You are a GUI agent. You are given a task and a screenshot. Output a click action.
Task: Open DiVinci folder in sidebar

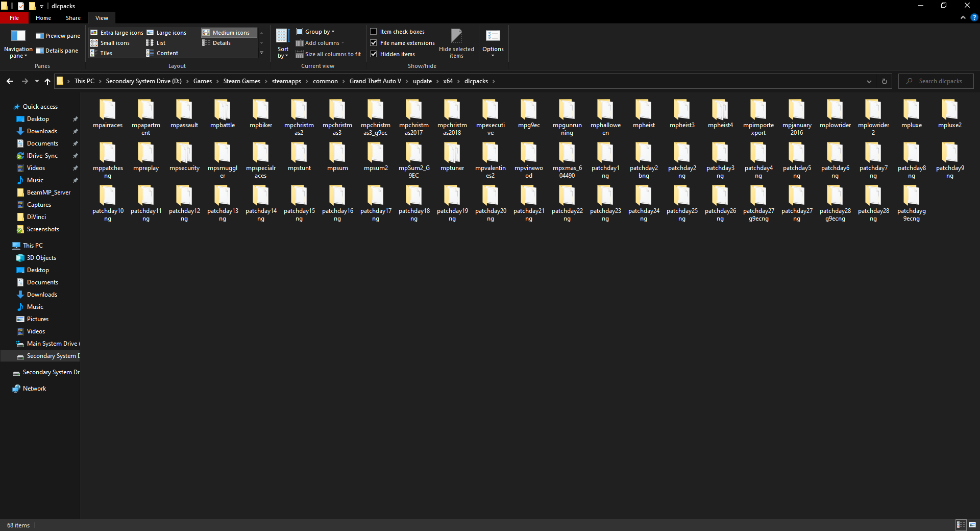(x=36, y=217)
